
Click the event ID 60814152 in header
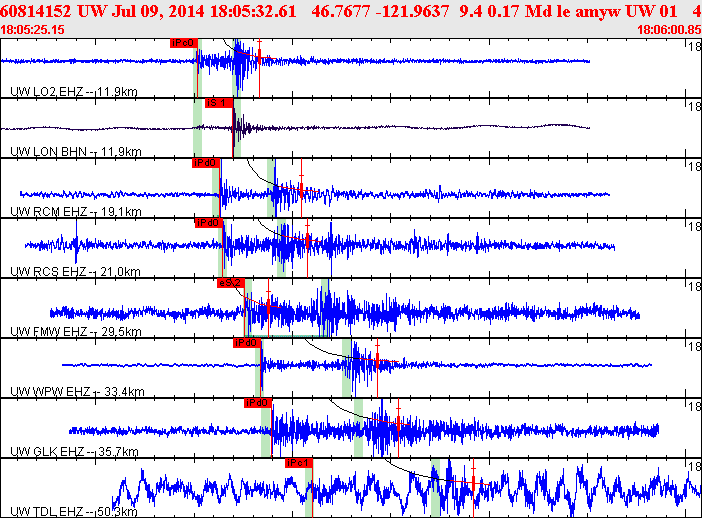[36, 11]
